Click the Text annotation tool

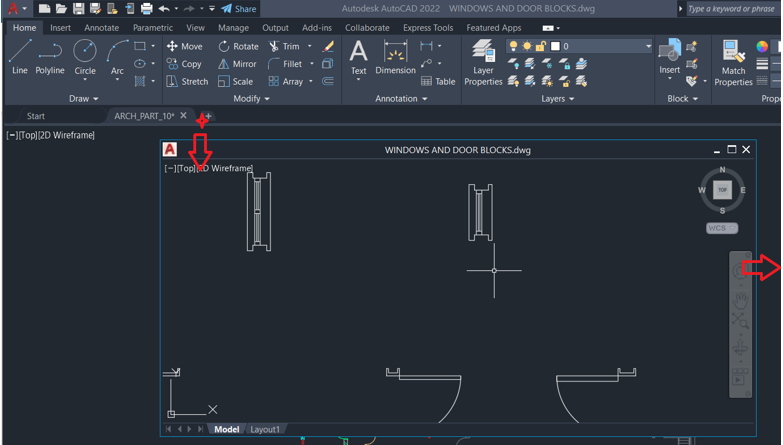click(358, 57)
